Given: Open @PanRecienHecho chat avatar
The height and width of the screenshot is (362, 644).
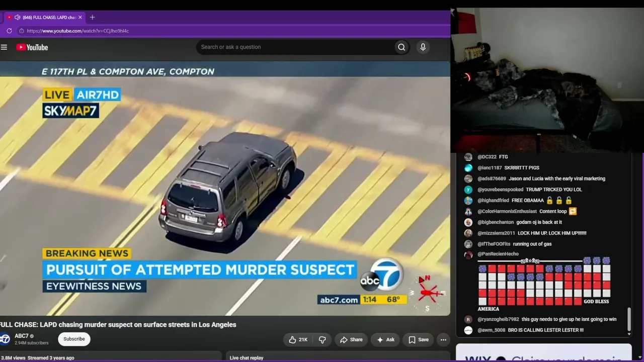Looking at the screenshot, I should pos(468,255).
